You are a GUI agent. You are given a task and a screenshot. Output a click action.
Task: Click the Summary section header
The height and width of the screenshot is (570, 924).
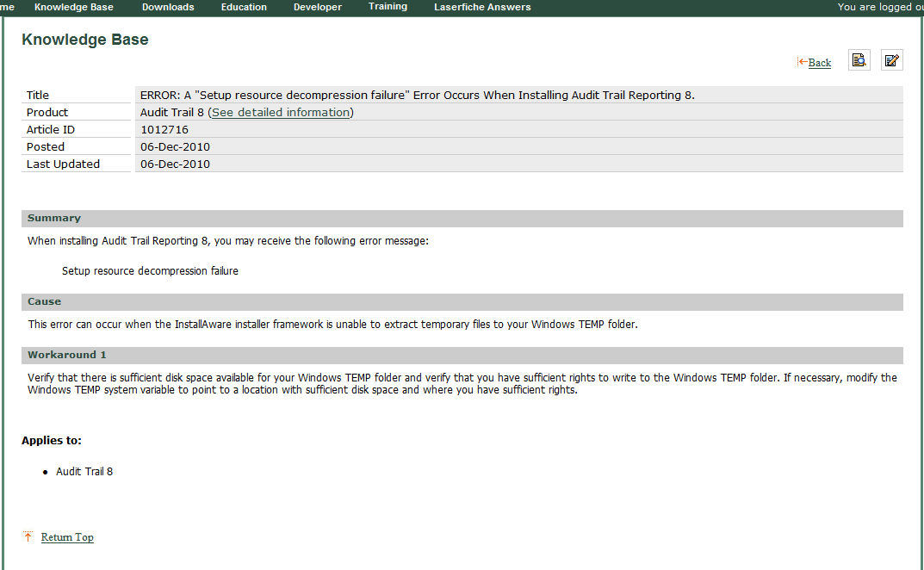462,218
